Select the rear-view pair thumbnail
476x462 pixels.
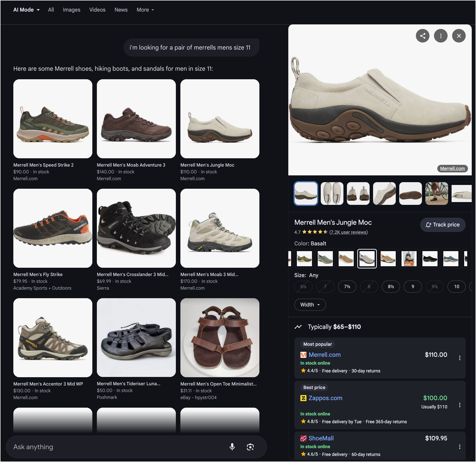click(x=358, y=194)
